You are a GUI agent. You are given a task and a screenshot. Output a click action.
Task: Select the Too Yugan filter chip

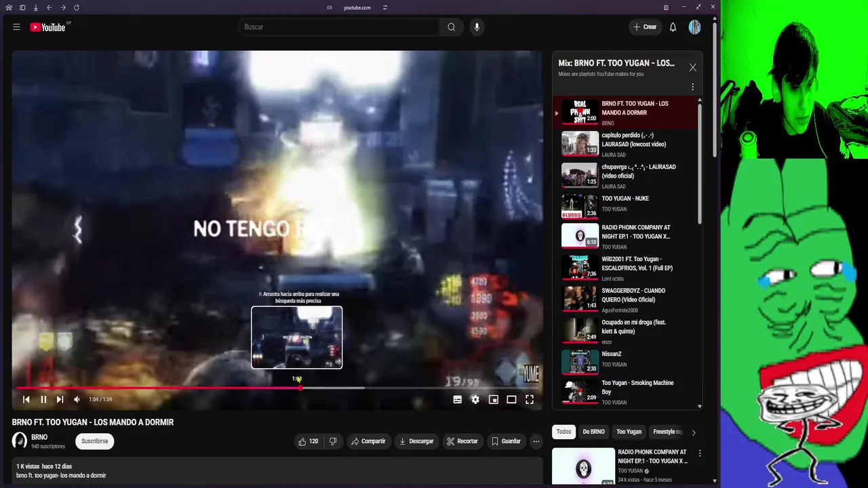(x=629, y=432)
